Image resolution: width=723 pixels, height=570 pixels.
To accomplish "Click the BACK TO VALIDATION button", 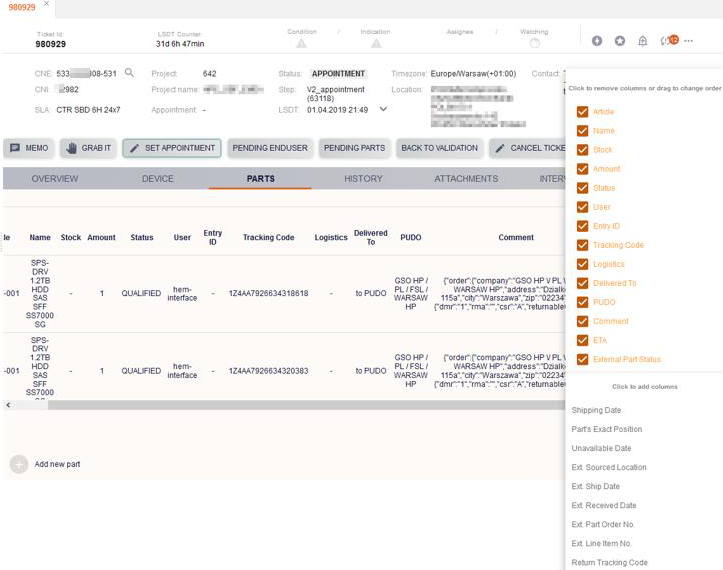I will pos(439,148).
